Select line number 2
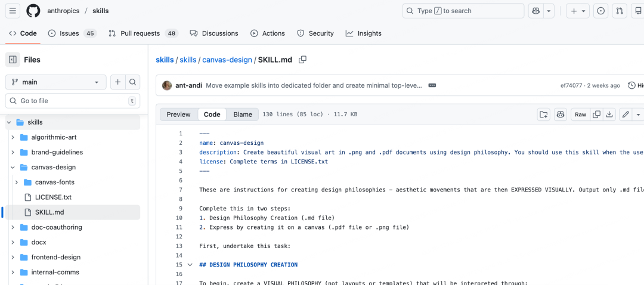Screen dimensions: 644x285 click(x=180, y=143)
